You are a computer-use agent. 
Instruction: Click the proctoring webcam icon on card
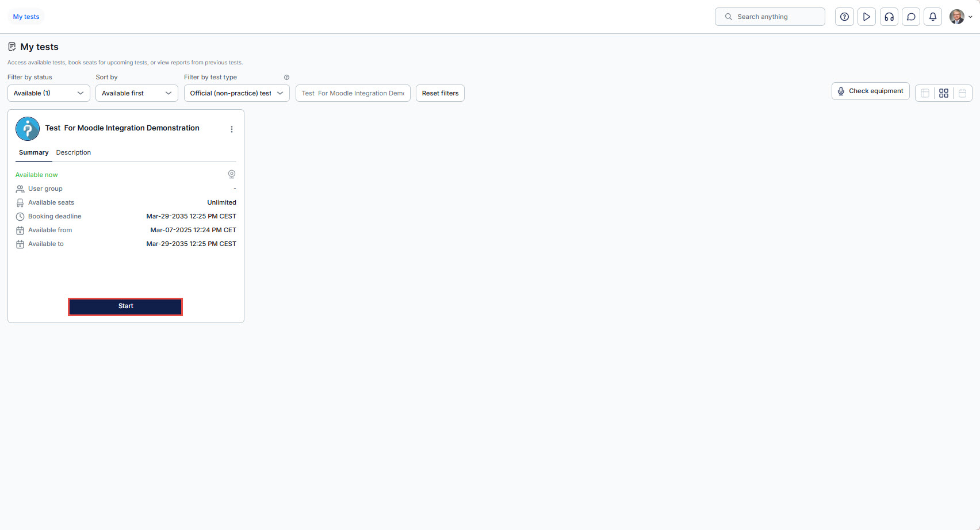232,174
